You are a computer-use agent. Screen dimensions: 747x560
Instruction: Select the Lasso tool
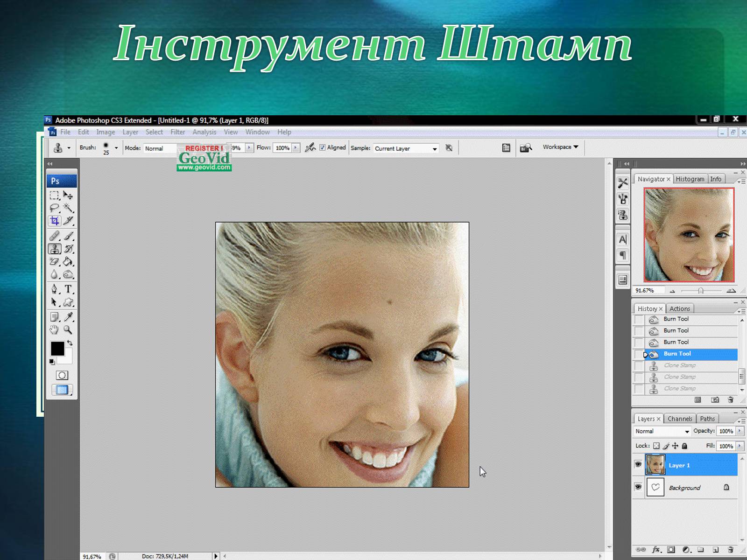coord(55,208)
